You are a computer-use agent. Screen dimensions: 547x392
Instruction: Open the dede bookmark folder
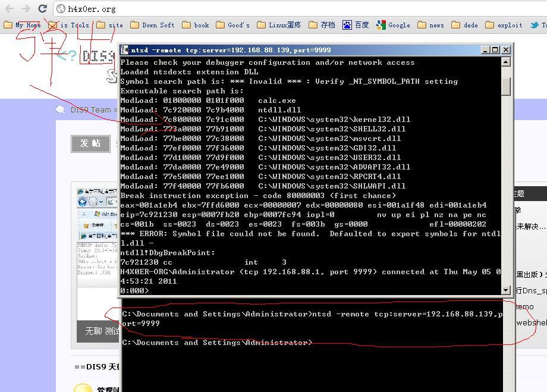pos(464,25)
